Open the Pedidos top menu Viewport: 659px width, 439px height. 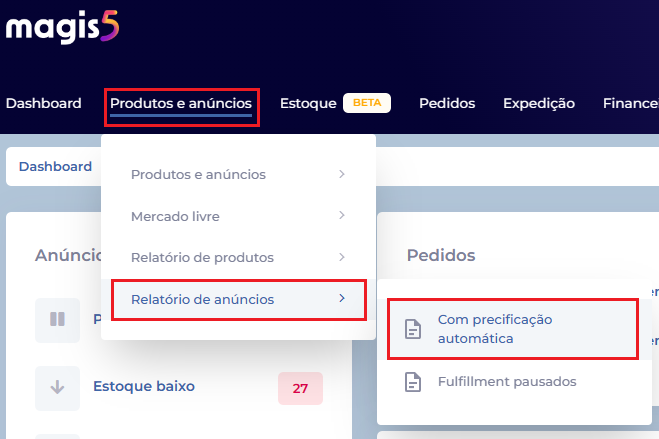point(447,103)
